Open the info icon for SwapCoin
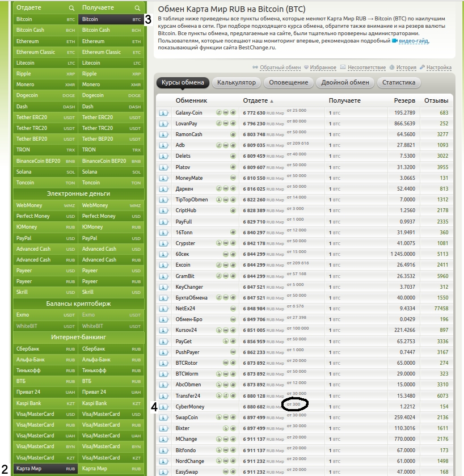This screenshot has height=476, width=464. [x=163, y=418]
